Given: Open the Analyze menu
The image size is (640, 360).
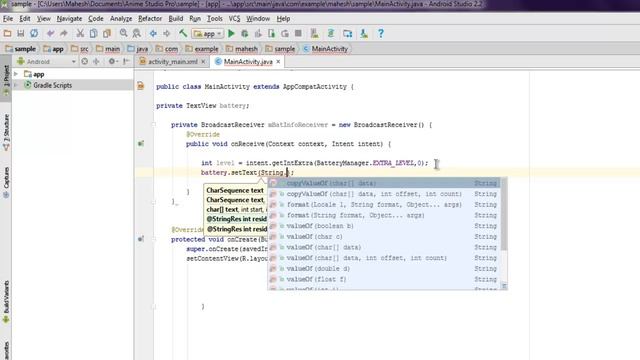Looking at the screenshot, I should (x=121, y=19).
